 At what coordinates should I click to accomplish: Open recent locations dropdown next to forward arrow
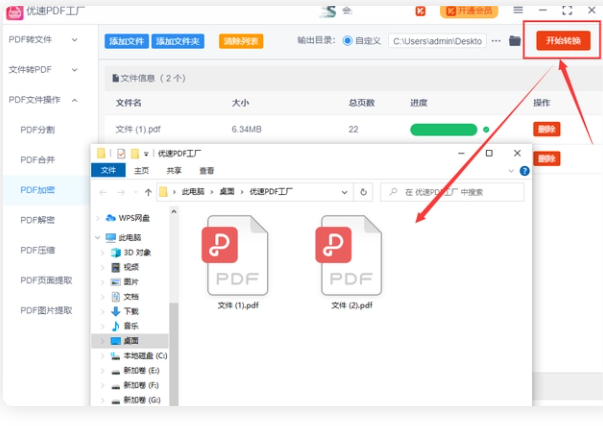[x=135, y=192]
